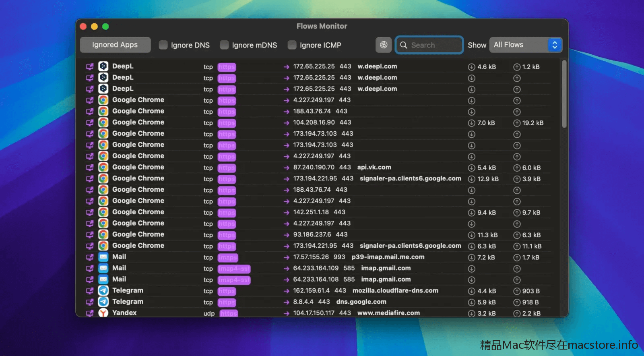Click the download arrow icon beside 4.6 kB
Viewport: 644px width, 356px height.
click(471, 67)
